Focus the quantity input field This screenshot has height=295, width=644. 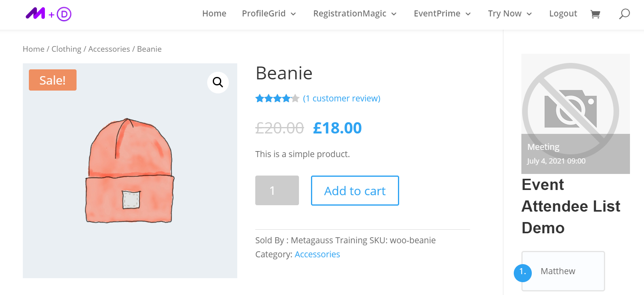(x=277, y=190)
